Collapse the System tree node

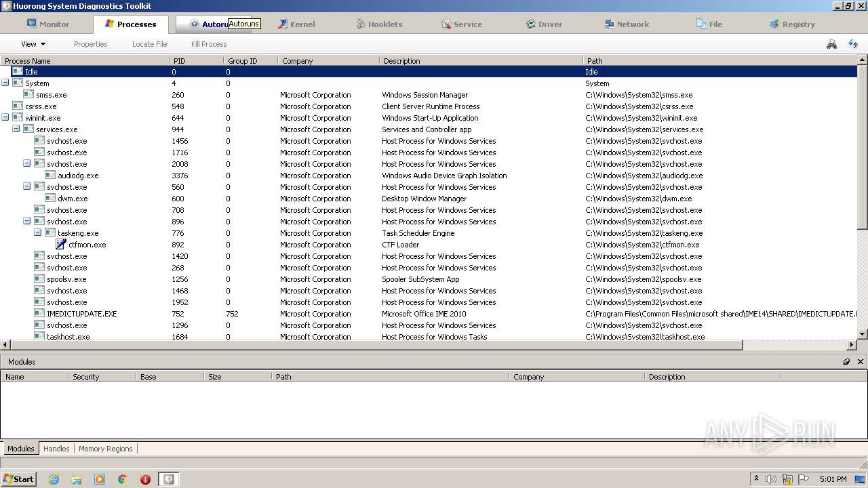tap(5, 83)
